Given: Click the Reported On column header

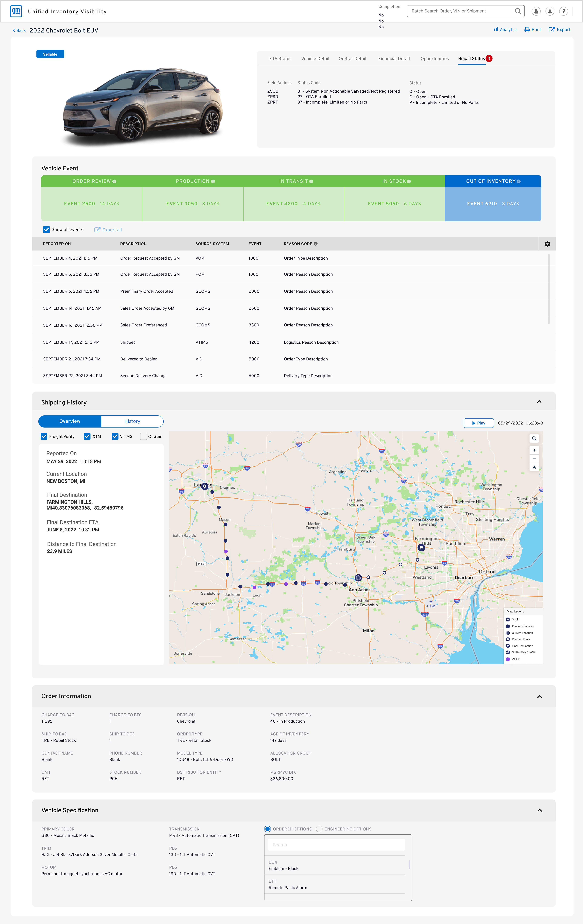Looking at the screenshot, I should 57,244.
